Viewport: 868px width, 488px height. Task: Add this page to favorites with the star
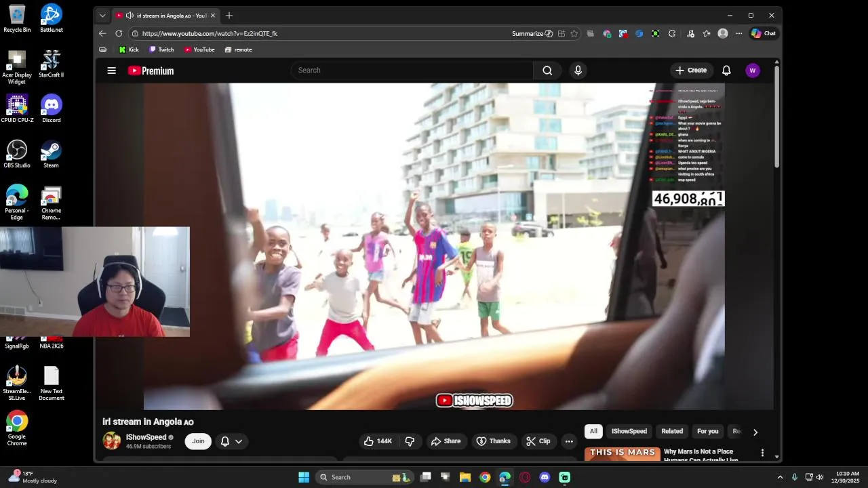point(574,33)
